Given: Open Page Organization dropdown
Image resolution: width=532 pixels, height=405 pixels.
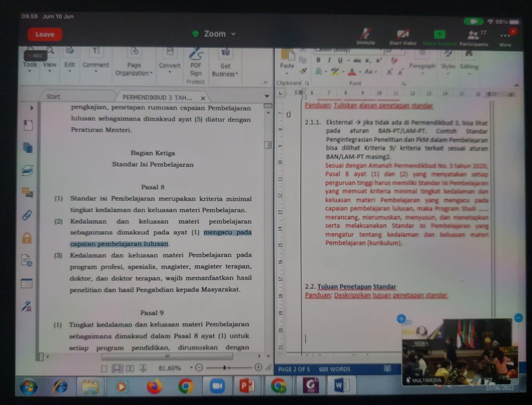Looking at the screenshot, I should tap(134, 62).
